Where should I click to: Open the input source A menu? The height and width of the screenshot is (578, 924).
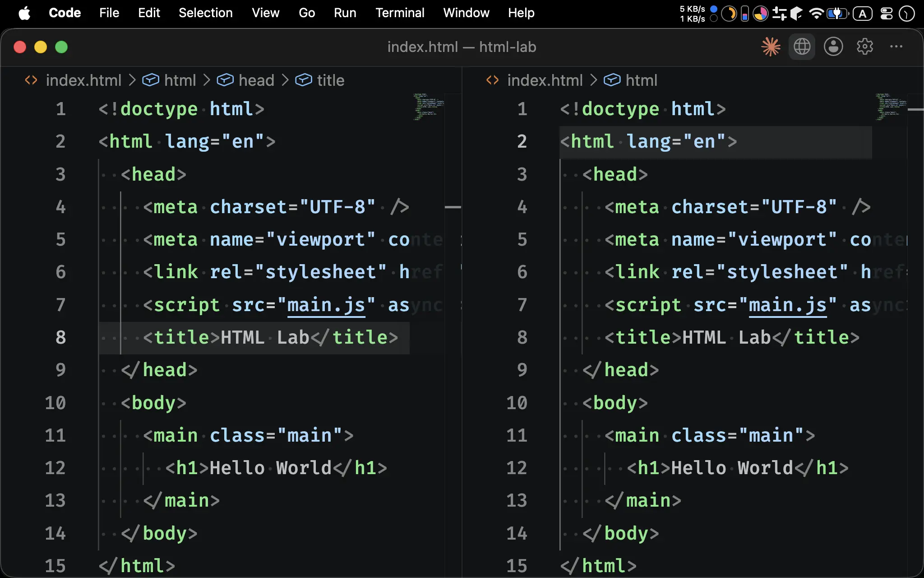(863, 14)
